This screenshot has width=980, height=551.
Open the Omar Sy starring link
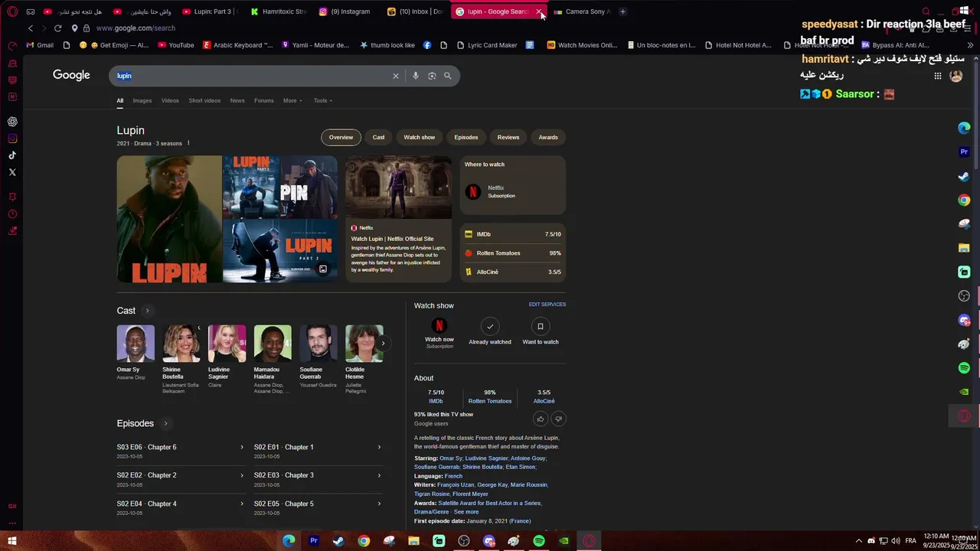450,458
